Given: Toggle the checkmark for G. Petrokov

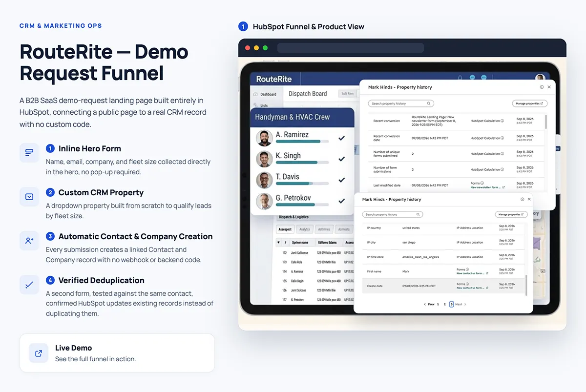Looking at the screenshot, I should [x=341, y=201].
